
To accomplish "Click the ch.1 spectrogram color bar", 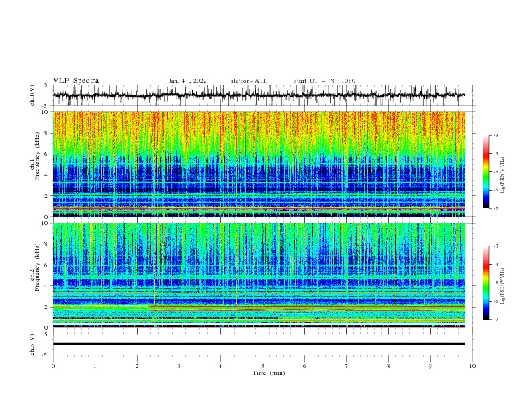I will tap(486, 172).
